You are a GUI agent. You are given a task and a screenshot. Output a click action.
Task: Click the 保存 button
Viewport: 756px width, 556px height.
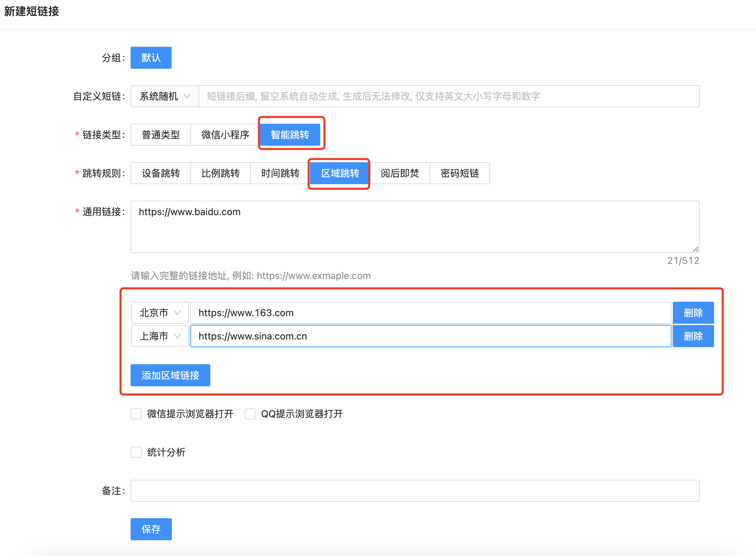tap(151, 529)
